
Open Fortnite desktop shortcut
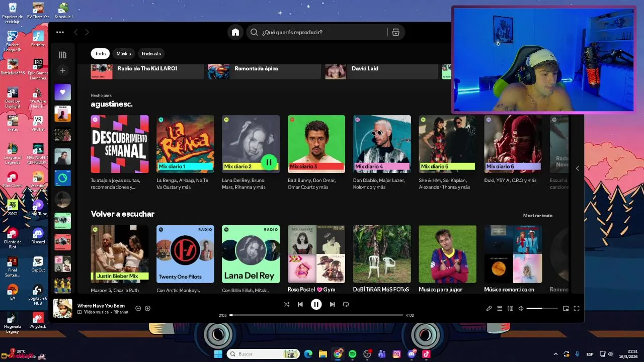(x=38, y=39)
